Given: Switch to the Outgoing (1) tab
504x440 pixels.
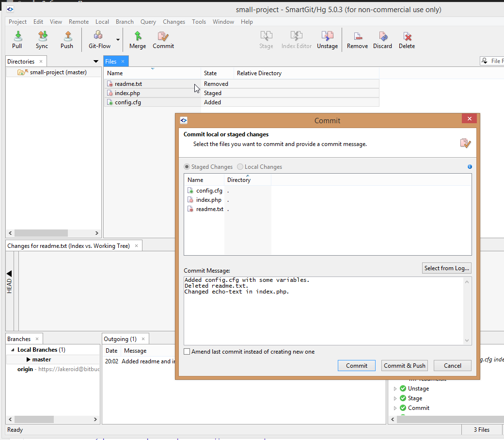Looking at the screenshot, I should click(x=120, y=339).
